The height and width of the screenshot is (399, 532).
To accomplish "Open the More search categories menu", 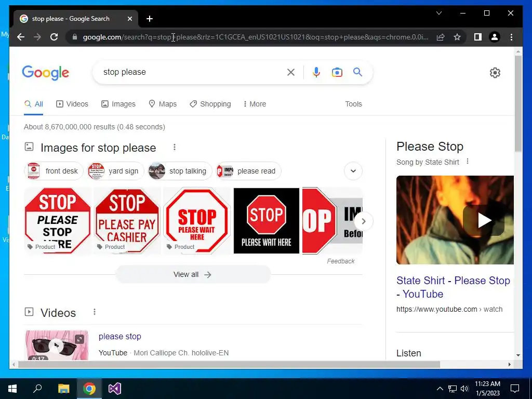I will [x=255, y=104].
